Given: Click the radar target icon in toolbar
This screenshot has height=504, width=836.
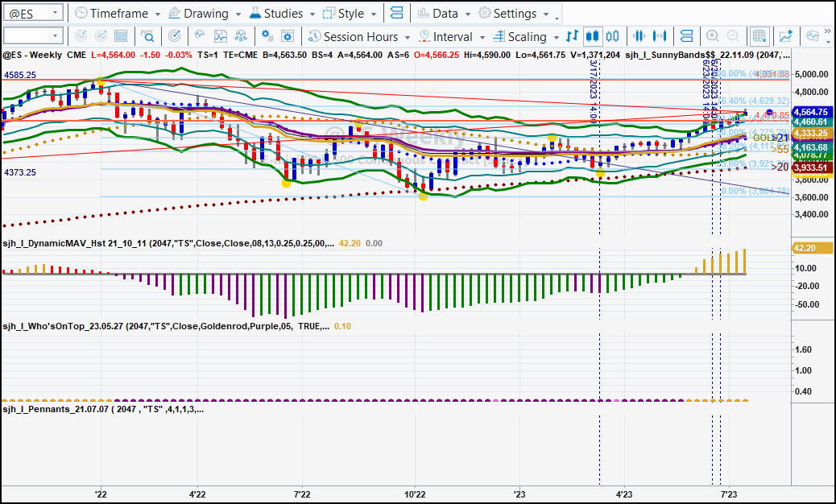Looking at the screenshot, I should point(174,36).
